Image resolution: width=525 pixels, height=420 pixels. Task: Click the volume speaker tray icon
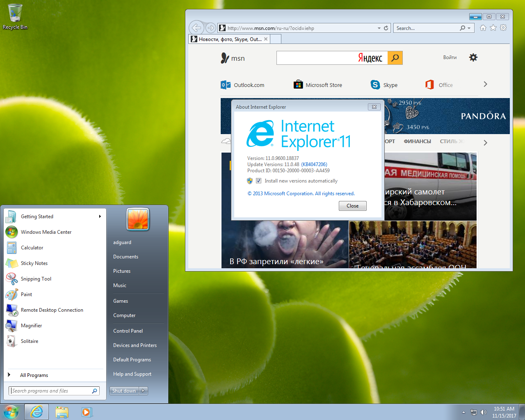484,412
